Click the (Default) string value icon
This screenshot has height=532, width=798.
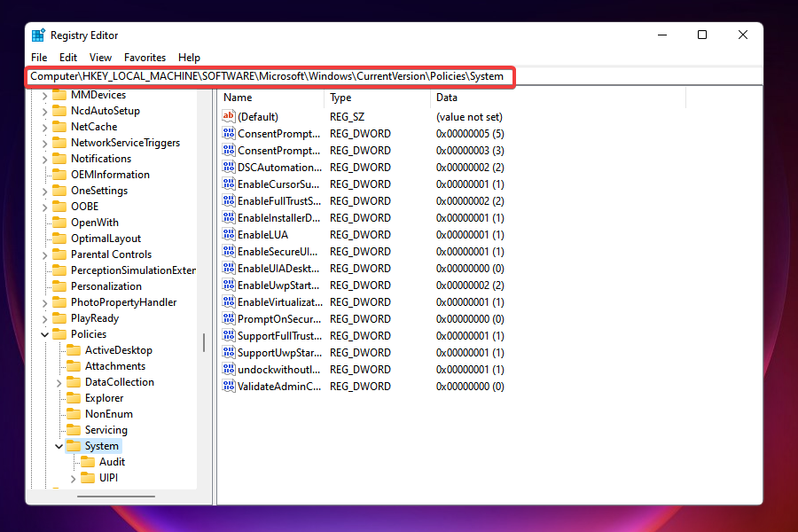pos(229,116)
